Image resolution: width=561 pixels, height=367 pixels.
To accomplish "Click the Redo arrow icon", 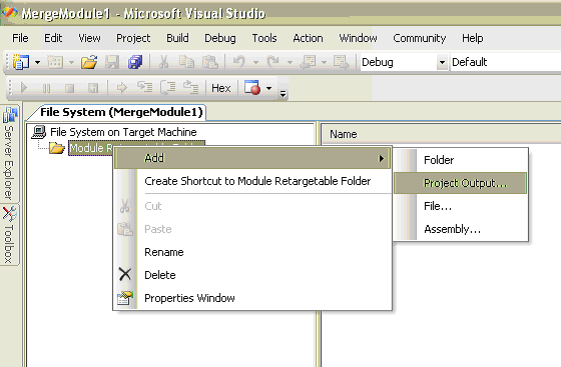I will click(273, 62).
